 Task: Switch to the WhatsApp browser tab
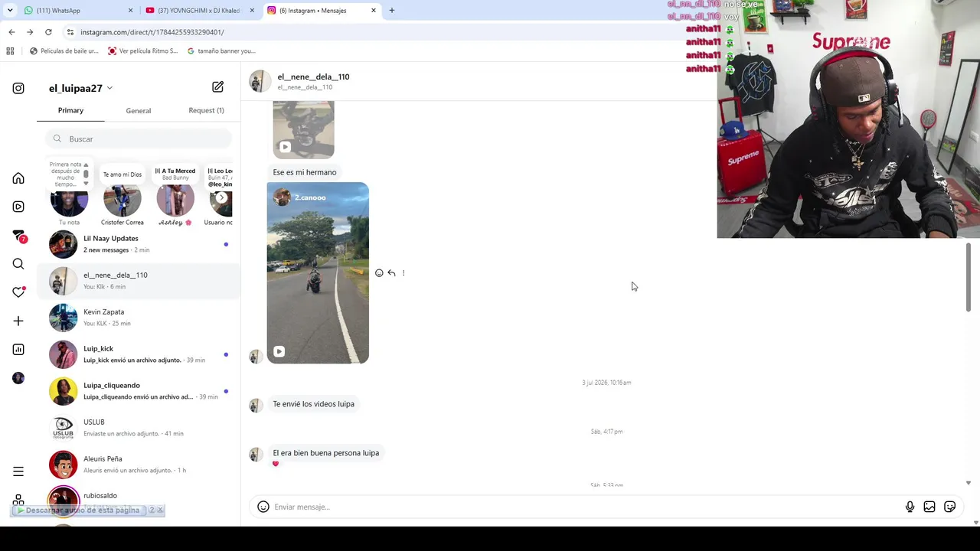[x=77, y=11]
